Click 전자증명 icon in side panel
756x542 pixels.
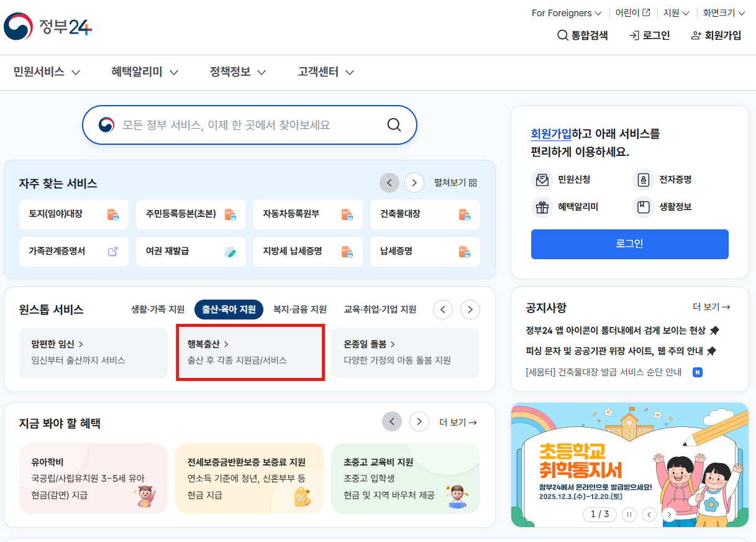coord(643,180)
